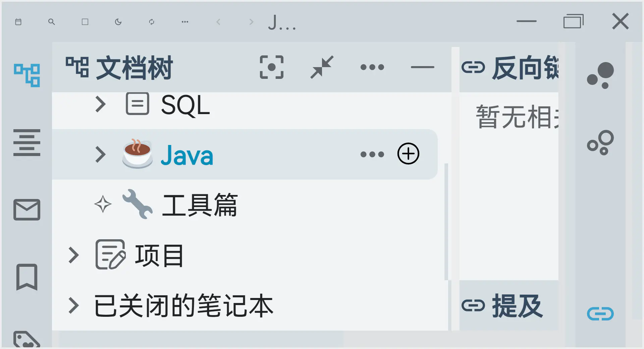The width and height of the screenshot is (644, 349).
Task: Click the locate current document focus icon
Action: [272, 67]
